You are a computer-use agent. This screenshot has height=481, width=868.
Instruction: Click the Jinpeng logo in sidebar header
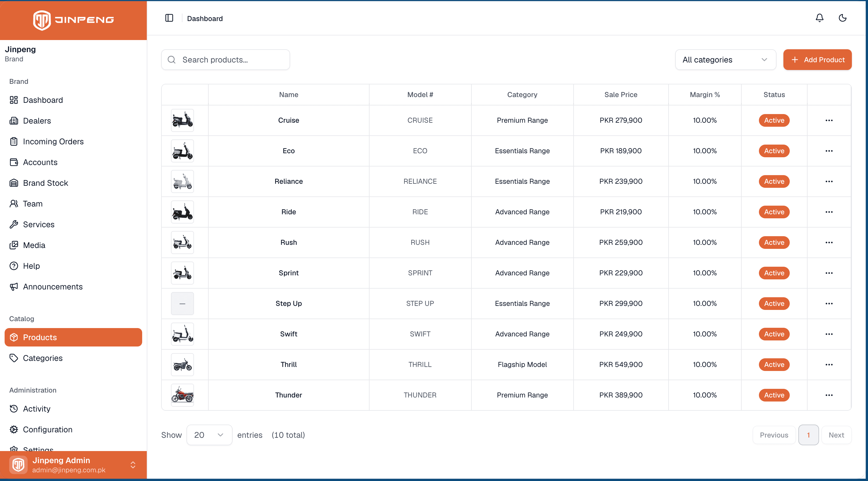pyautogui.click(x=73, y=20)
